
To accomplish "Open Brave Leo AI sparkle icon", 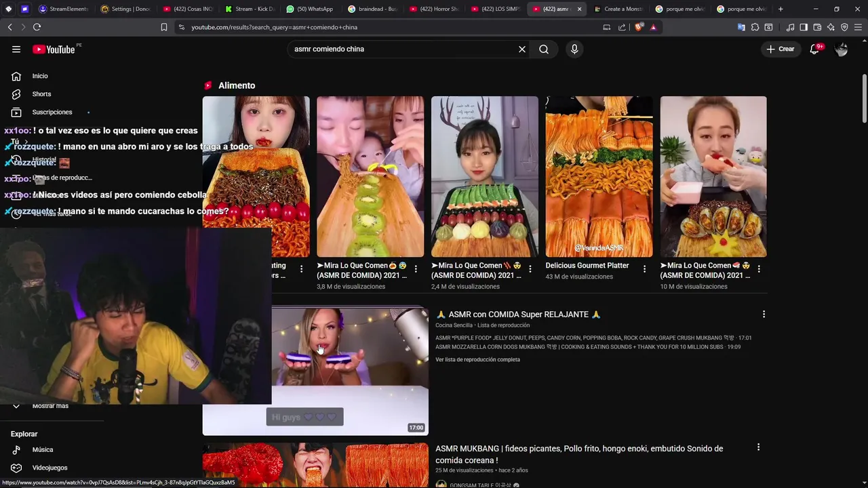I will [x=831, y=27].
